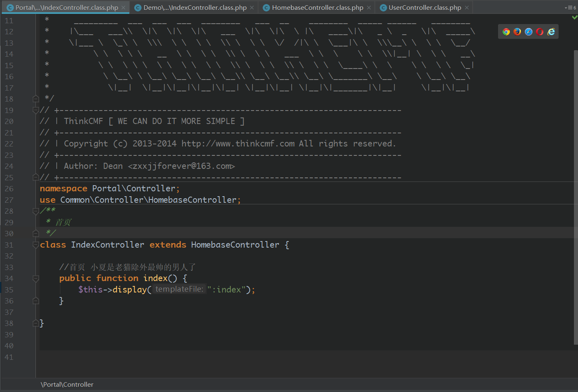This screenshot has height=392, width=578.
Task: Switch to Demo IndexController.class.php tab
Action: click(195, 8)
